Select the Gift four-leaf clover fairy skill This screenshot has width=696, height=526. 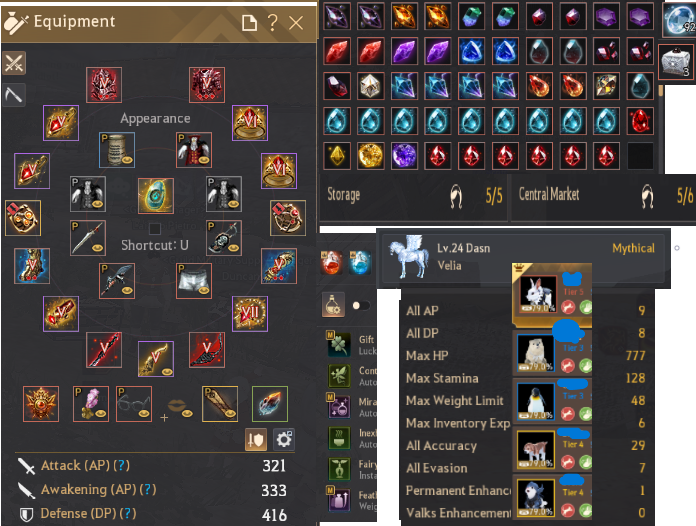point(340,344)
